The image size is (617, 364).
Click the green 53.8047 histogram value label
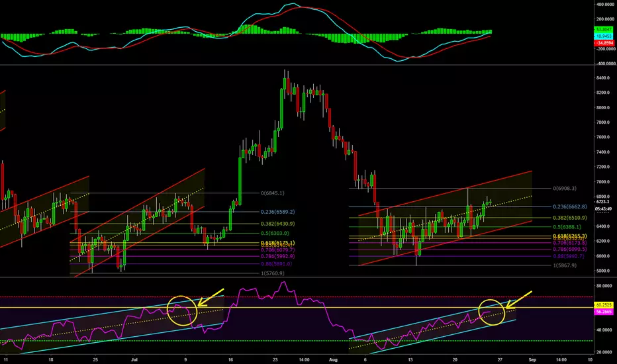tap(604, 30)
